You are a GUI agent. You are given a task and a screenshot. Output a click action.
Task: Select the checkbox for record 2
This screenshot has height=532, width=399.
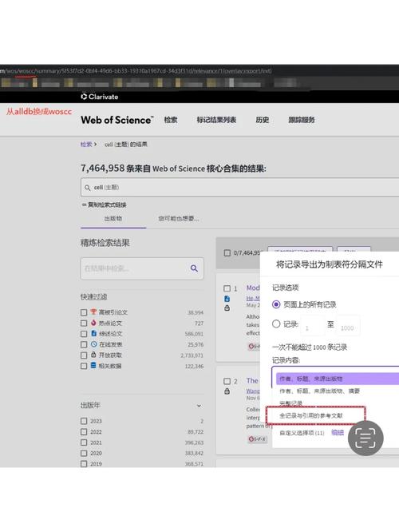[227, 381]
